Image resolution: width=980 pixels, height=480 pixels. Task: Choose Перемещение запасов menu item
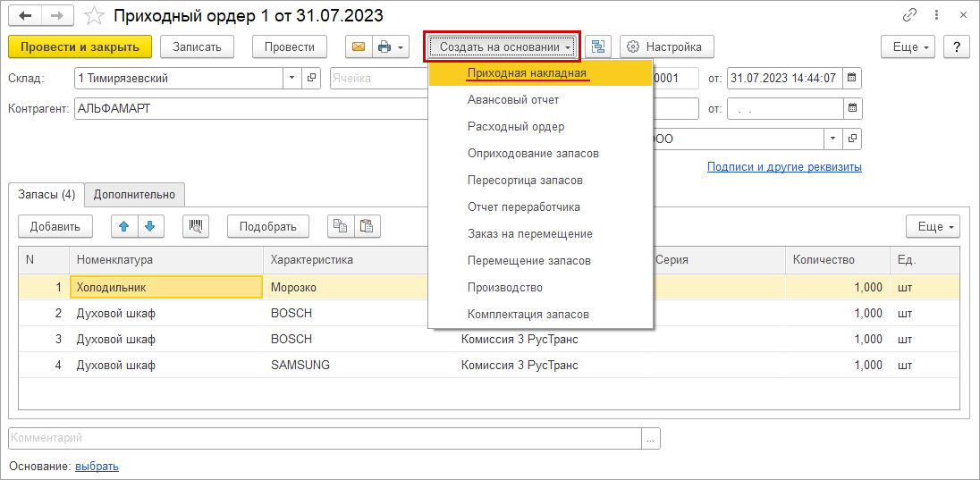pos(528,261)
